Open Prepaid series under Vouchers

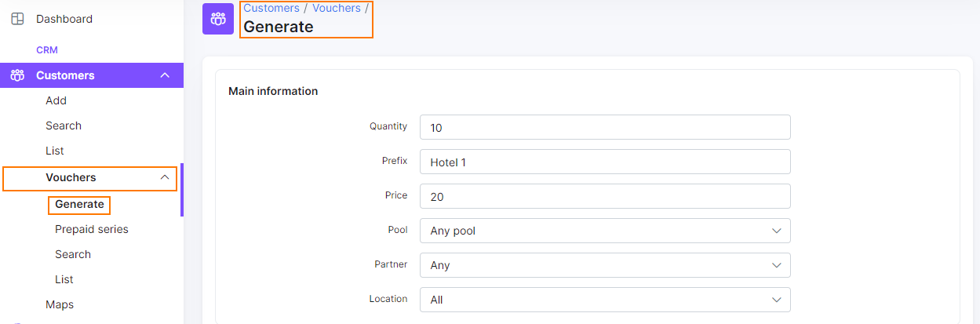(92, 229)
